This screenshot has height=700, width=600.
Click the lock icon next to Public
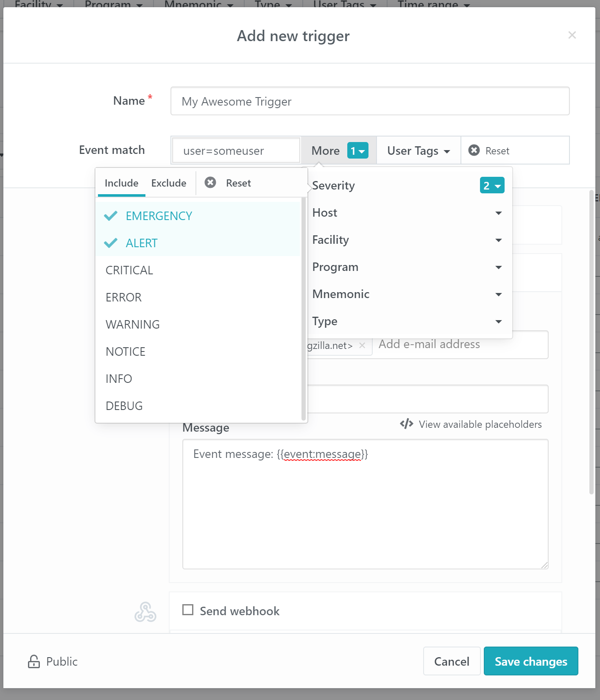(x=33, y=661)
